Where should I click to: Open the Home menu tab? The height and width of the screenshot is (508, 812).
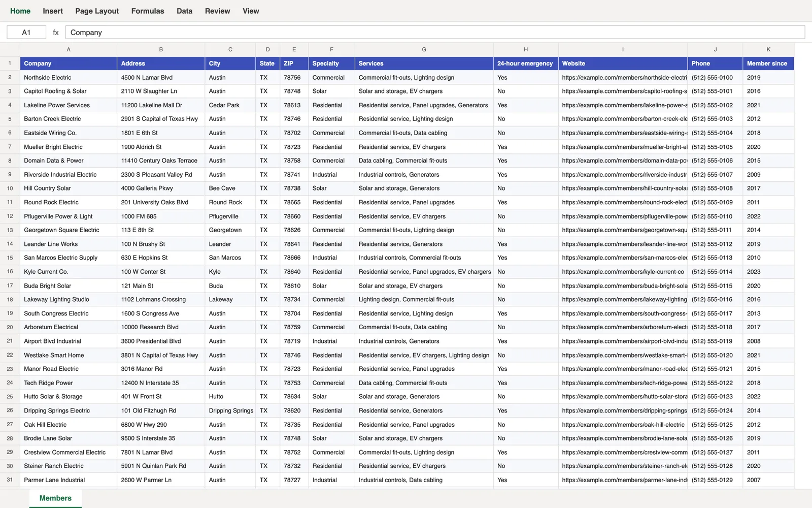[x=20, y=11]
